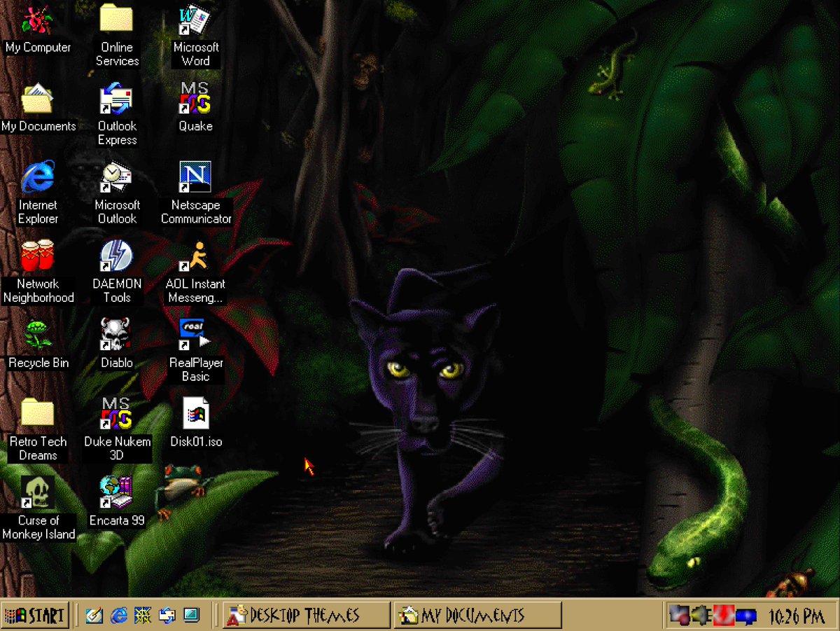Launch Internet Explorer from Quick Launch bar

[120, 616]
